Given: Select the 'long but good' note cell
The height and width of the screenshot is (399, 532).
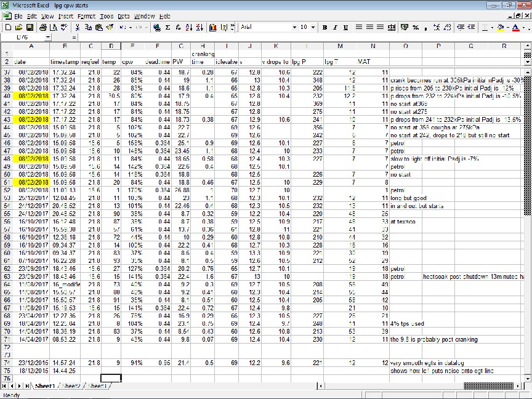Looking at the screenshot, I should point(406,198).
